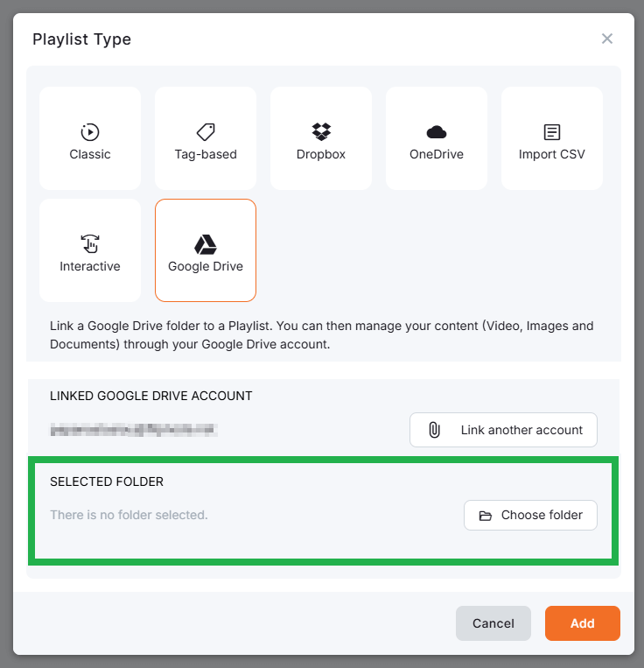
Task: Choose the Tag-based playlist type label
Action: pos(206,154)
